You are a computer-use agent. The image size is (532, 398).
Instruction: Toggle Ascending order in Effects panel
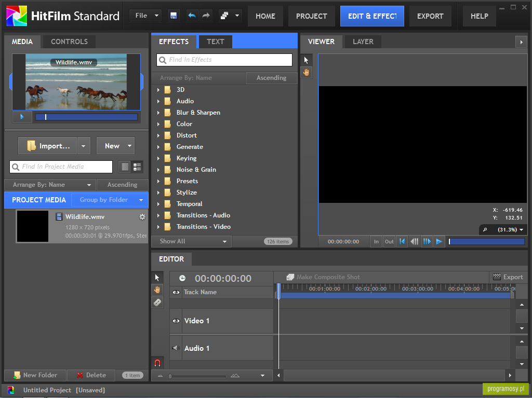pyautogui.click(x=271, y=78)
